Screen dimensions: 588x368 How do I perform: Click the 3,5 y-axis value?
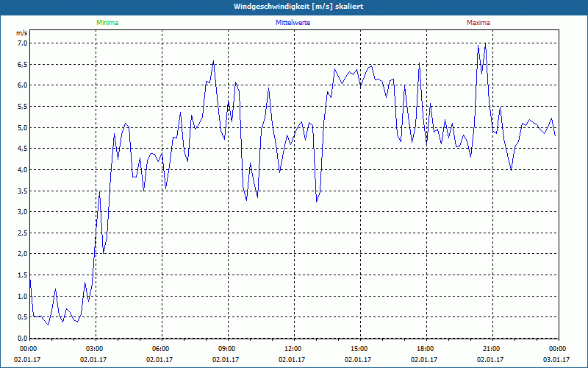[23, 191]
